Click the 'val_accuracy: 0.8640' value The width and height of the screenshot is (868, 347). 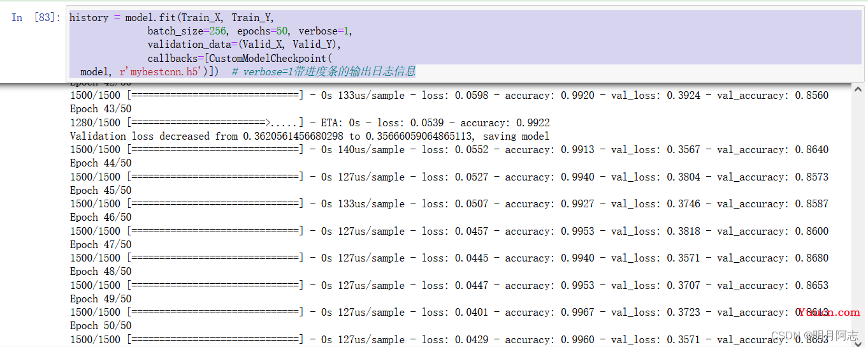pos(772,150)
